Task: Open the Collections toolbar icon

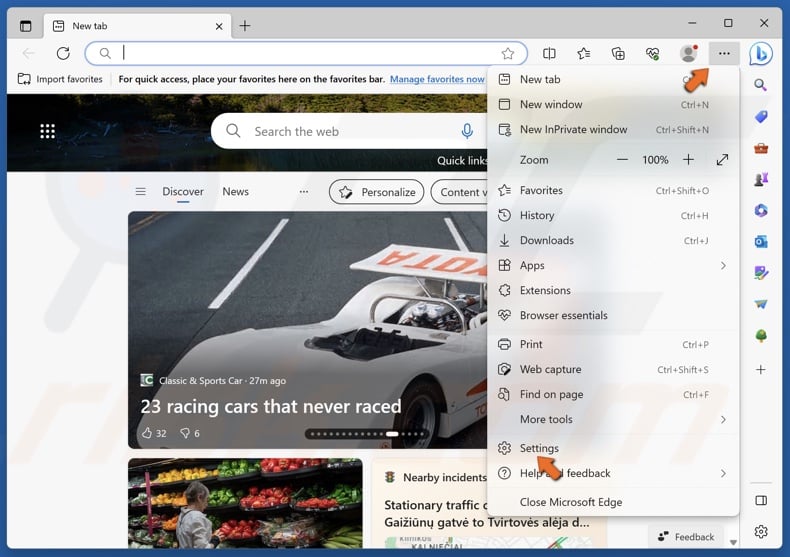Action: (x=618, y=53)
